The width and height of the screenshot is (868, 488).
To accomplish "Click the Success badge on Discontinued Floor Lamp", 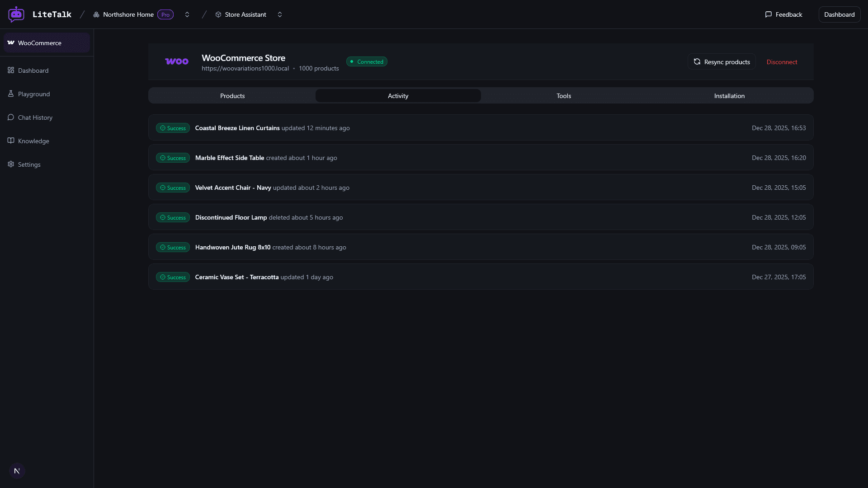I will [172, 217].
